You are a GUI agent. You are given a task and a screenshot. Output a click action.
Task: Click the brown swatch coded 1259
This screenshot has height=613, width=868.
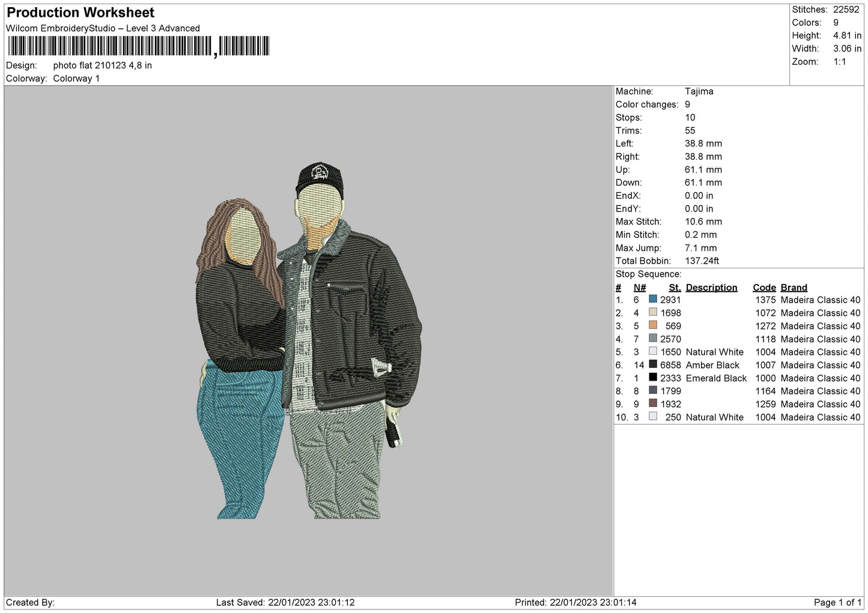[653, 403]
